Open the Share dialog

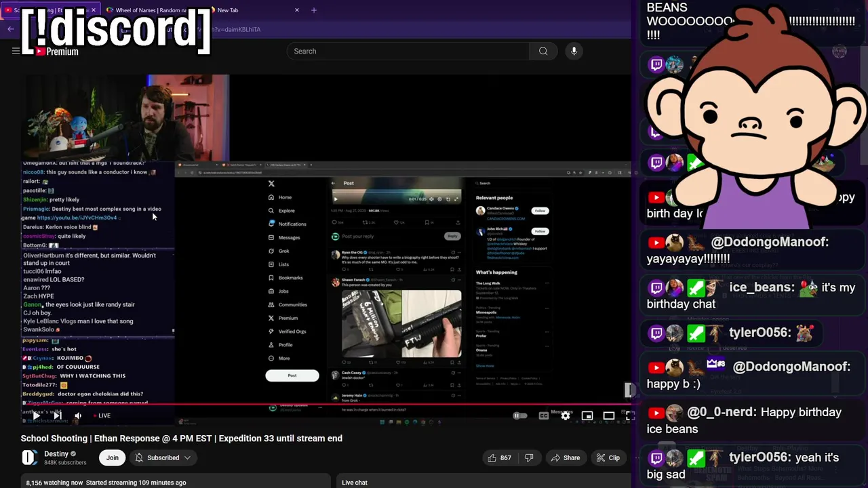pyautogui.click(x=564, y=457)
